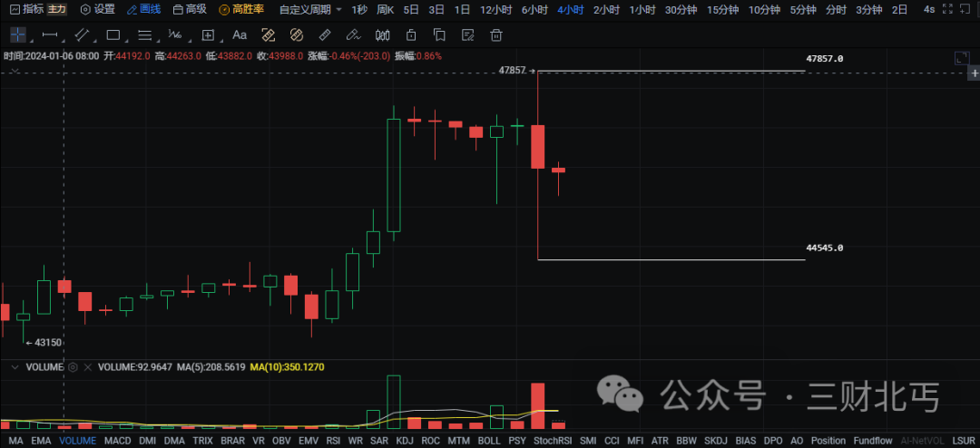Select the parallel channel drawing tool
The width and height of the screenshot is (980, 448).
pos(82,35)
